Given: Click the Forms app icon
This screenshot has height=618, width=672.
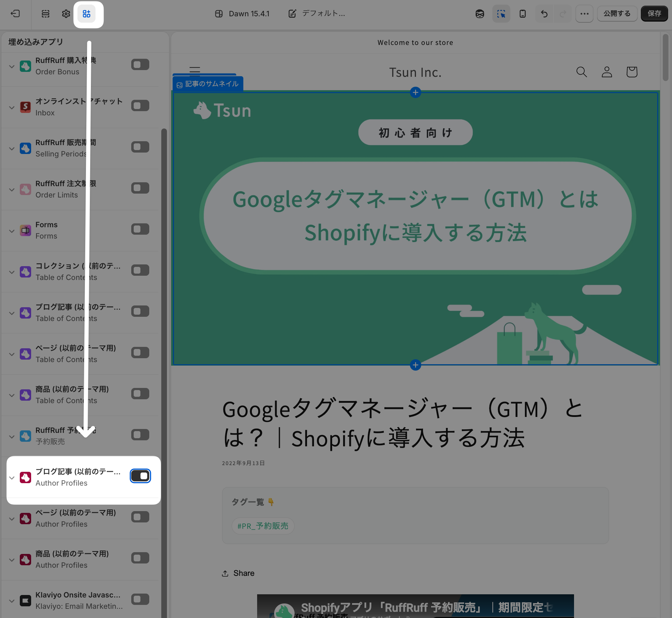Looking at the screenshot, I should tap(25, 230).
